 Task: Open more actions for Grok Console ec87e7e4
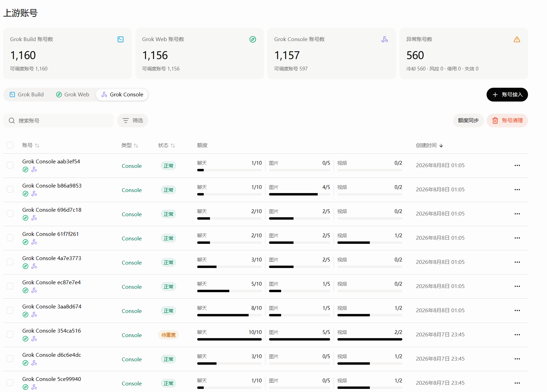tap(517, 286)
